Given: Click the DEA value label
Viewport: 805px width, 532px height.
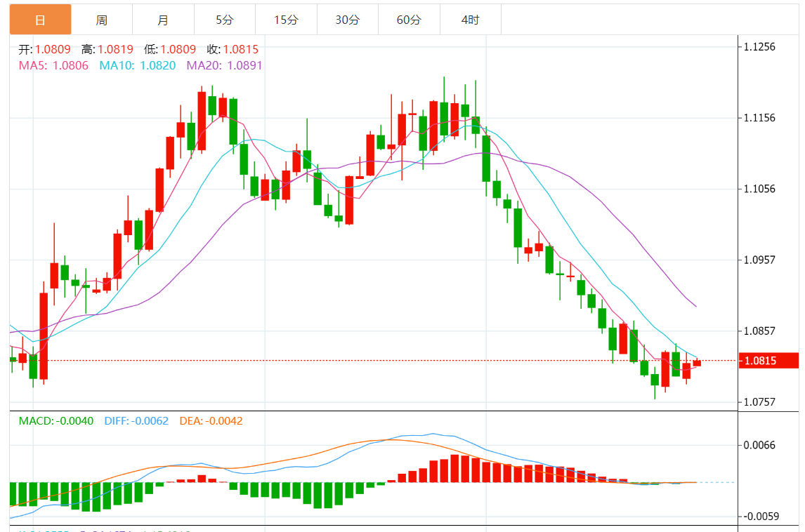Looking at the screenshot, I should point(211,421).
